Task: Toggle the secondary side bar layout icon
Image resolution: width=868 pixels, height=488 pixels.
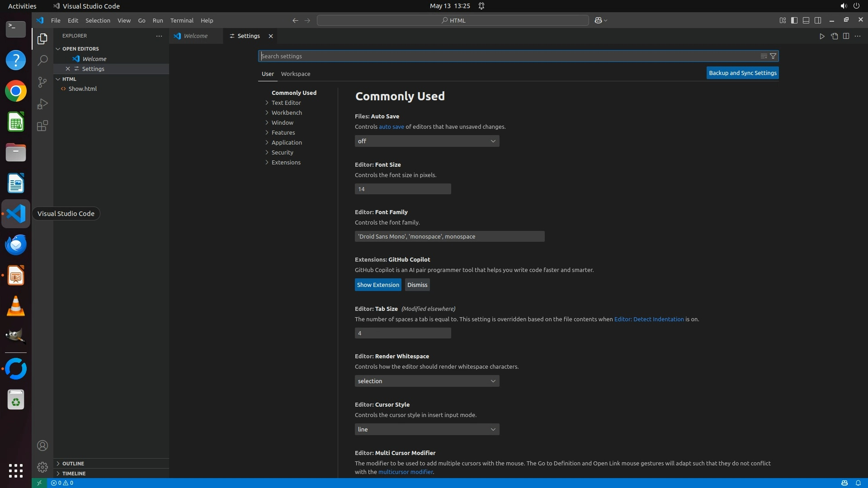Action: pyautogui.click(x=818, y=20)
